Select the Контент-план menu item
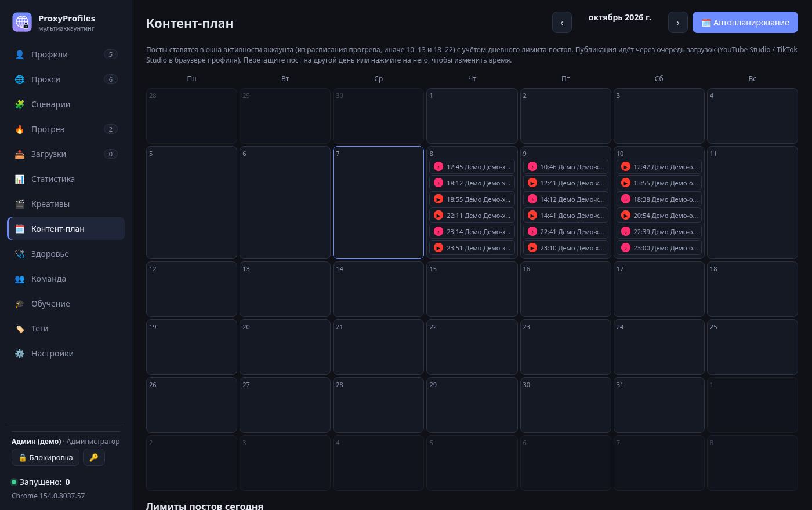Screen dimensions: 812x510 tap(66, 229)
